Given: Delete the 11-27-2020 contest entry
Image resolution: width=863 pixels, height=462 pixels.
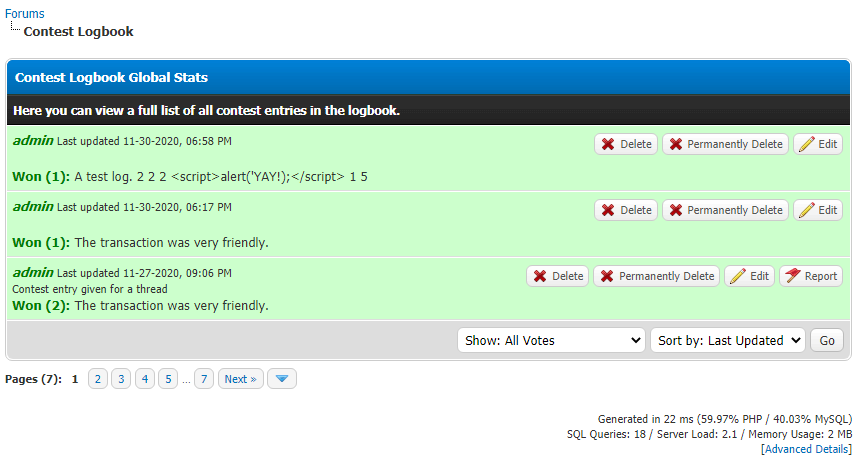Looking at the screenshot, I should pyautogui.click(x=558, y=276).
